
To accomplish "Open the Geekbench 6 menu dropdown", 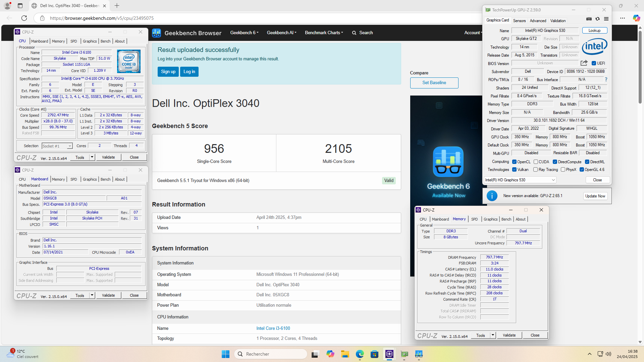I will [x=244, y=33].
